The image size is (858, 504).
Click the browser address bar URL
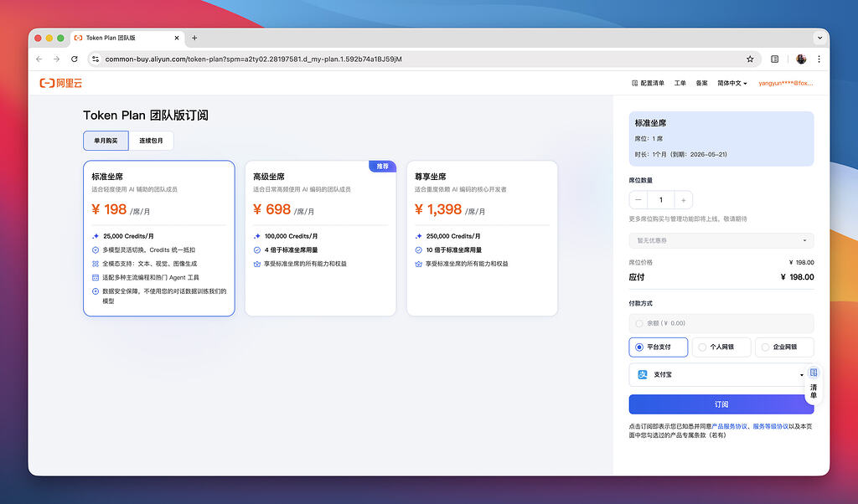pyautogui.click(x=253, y=59)
